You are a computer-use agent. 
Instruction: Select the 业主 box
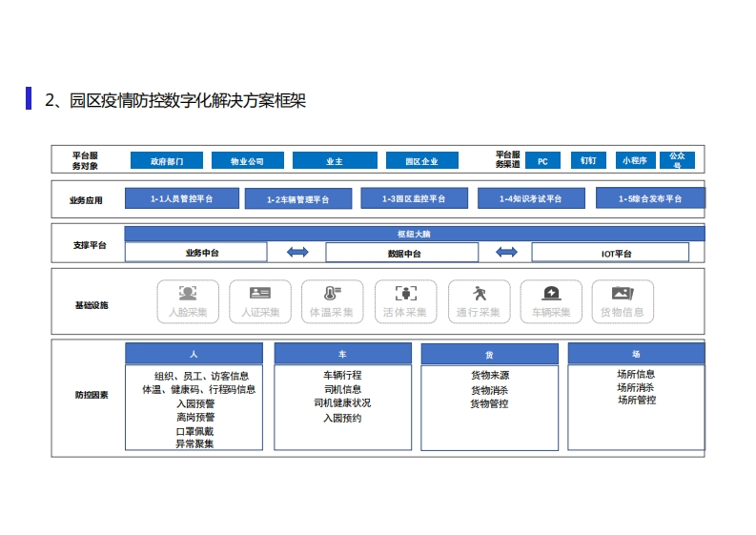tap(335, 160)
